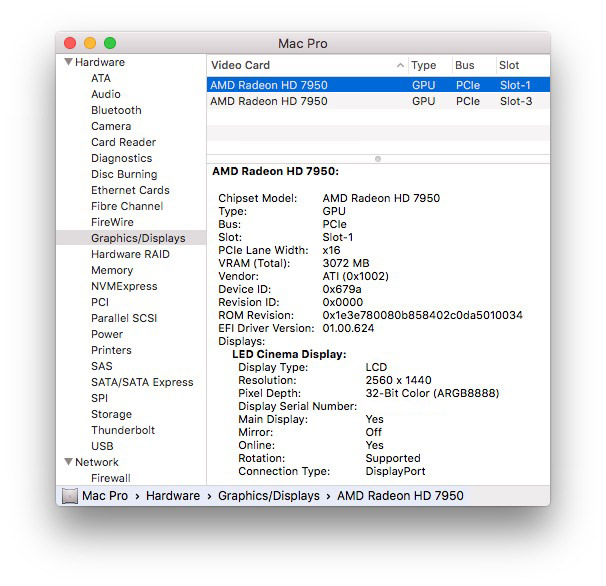Click the Device ID value 0x679a
606x586 pixels.
click(x=342, y=289)
